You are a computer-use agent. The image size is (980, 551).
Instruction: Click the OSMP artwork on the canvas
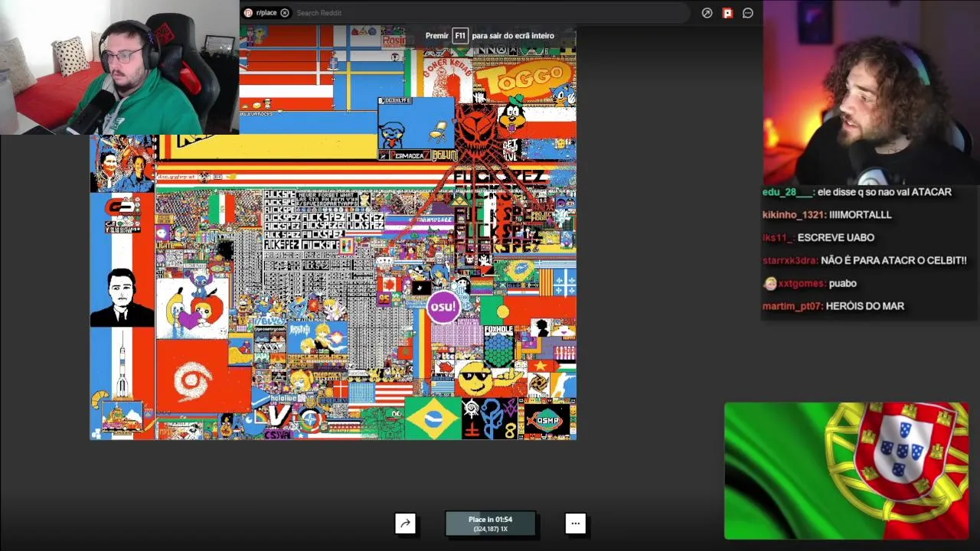tap(547, 421)
